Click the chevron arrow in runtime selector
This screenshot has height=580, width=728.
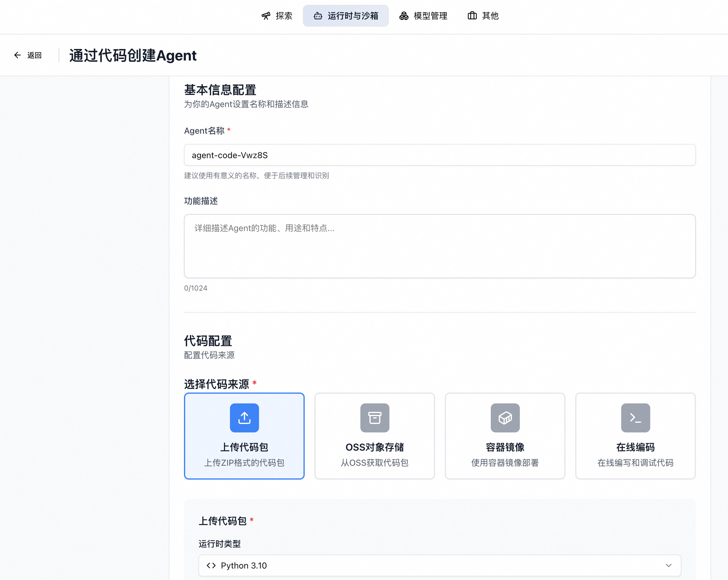click(x=668, y=565)
